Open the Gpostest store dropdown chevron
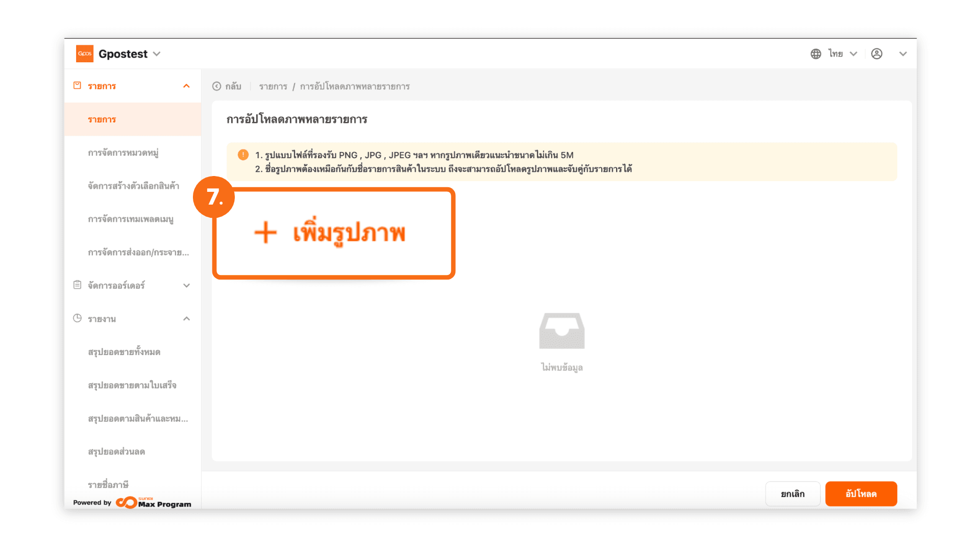The image size is (980, 551). click(157, 54)
